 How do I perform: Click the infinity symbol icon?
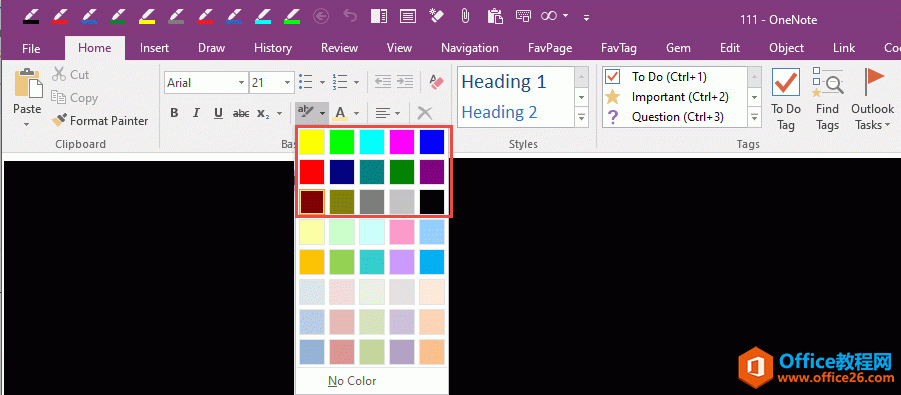click(x=549, y=16)
